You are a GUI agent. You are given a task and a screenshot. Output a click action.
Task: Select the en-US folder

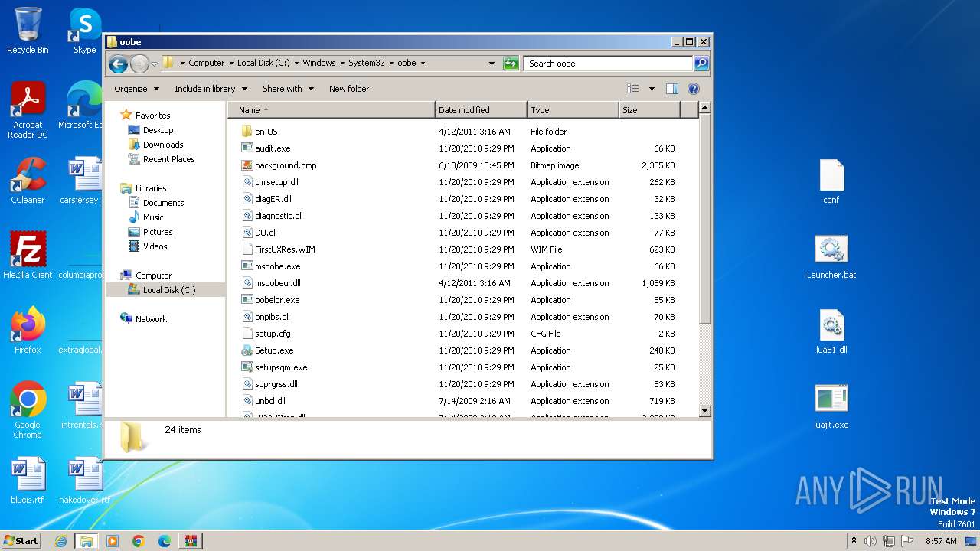click(266, 132)
